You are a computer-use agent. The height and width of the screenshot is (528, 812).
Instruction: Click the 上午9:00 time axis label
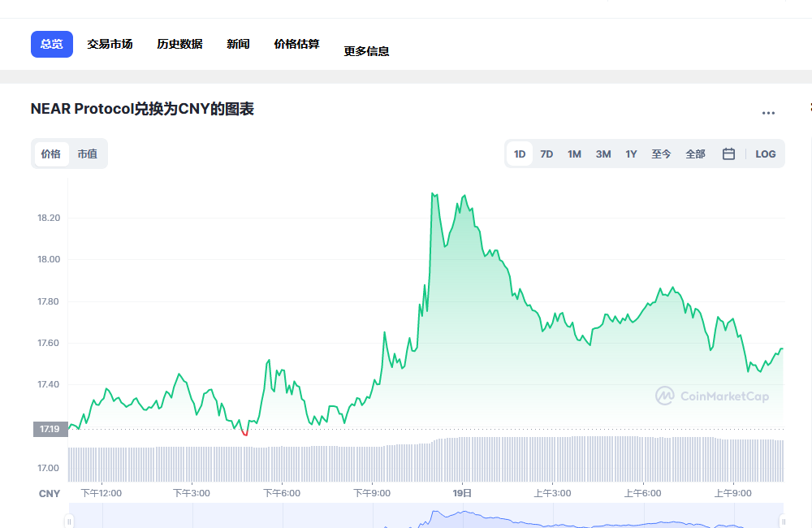click(732, 493)
